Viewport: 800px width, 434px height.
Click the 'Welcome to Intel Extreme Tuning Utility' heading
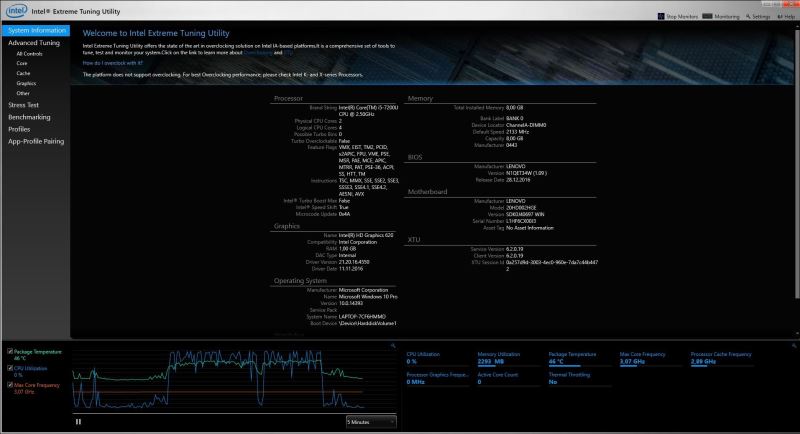pos(156,33)
